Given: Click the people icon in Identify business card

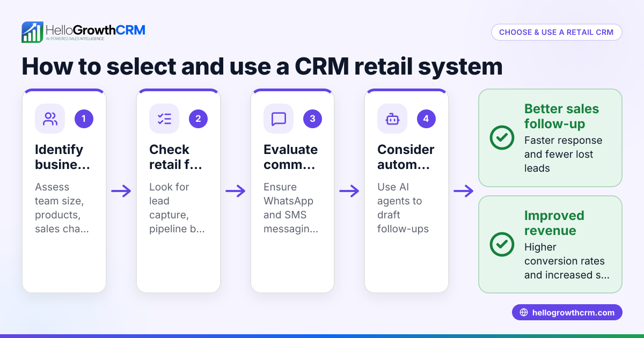Looking at the screenshot, I should (50, 119).
